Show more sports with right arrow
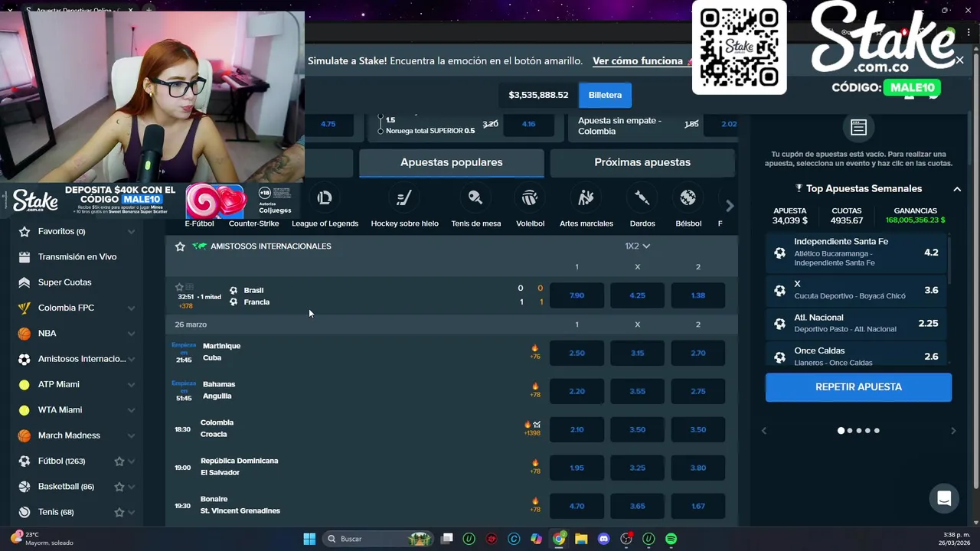Viewport: 980px width, 551px height. point(730,206)
